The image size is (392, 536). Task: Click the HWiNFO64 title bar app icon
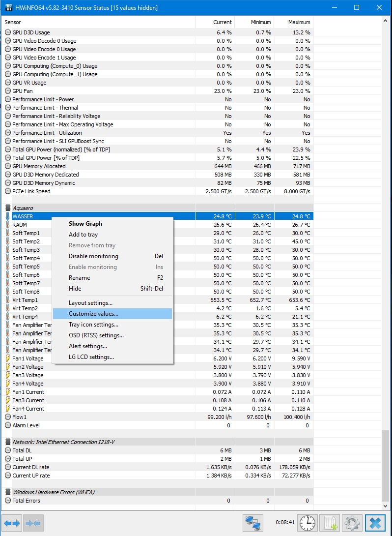(x=9, y=7)
